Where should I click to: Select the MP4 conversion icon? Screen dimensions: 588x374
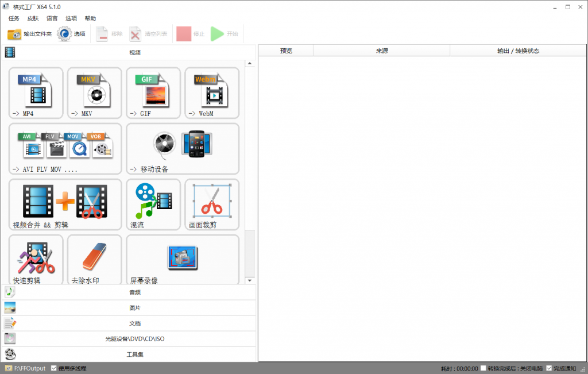click(x=36, y=93)
